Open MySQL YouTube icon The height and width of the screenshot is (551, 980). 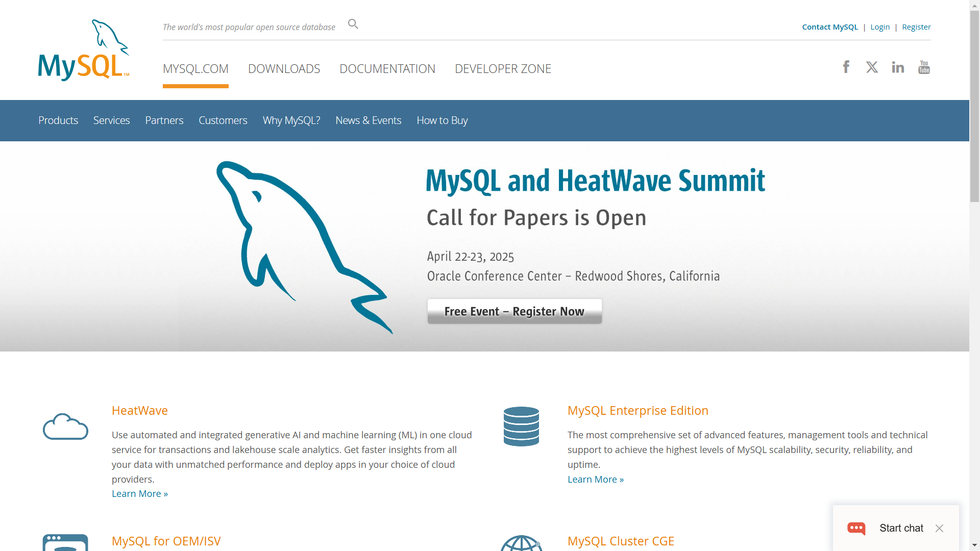924,67
